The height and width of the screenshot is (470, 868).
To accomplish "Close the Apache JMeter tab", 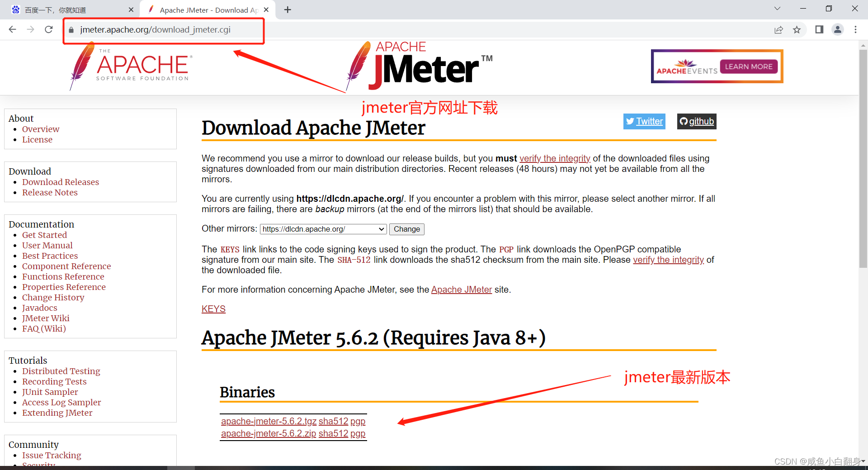I will point(266,9).
